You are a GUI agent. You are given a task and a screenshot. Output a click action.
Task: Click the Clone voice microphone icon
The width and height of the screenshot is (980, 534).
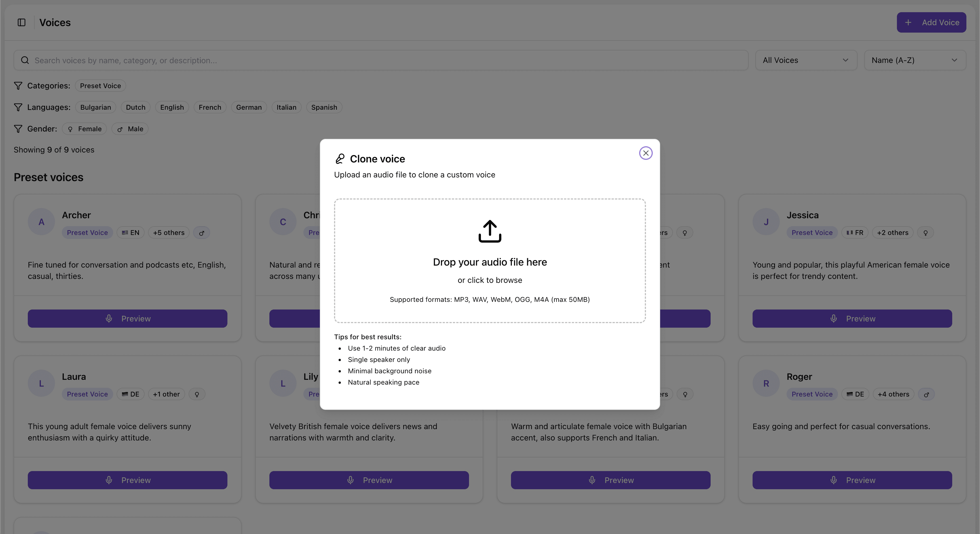click(340, 159)
